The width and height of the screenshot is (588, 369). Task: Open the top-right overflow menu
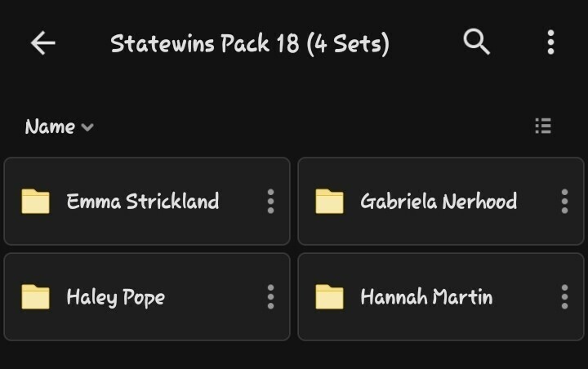(550, 42)
